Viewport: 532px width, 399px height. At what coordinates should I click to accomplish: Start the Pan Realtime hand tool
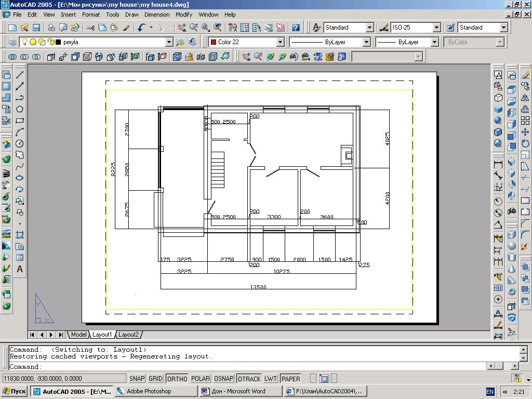[181, 28]
